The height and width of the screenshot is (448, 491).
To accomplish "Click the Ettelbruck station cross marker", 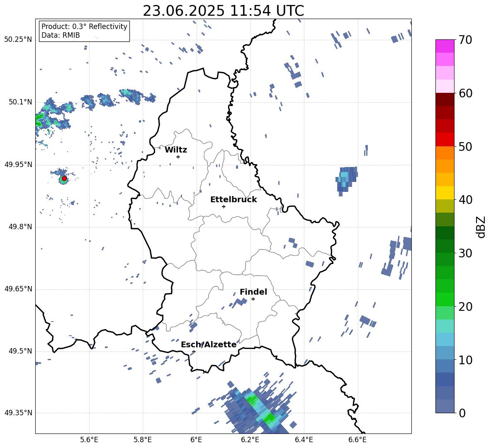I will (224, 206).
